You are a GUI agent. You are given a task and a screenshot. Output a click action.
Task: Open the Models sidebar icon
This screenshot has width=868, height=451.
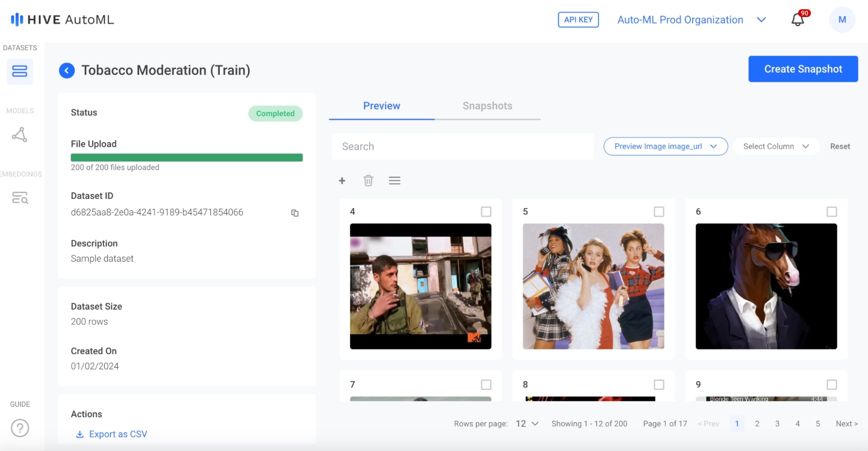coord(20,135)
